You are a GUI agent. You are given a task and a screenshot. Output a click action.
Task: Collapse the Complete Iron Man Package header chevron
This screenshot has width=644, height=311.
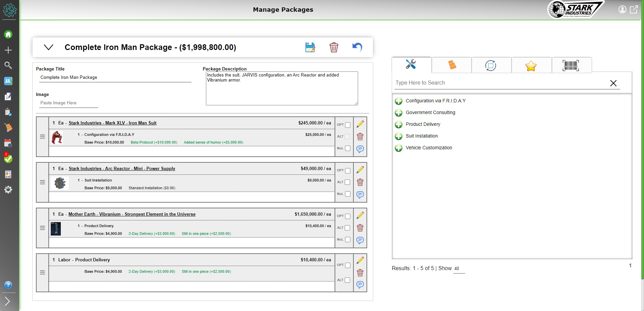49,47
